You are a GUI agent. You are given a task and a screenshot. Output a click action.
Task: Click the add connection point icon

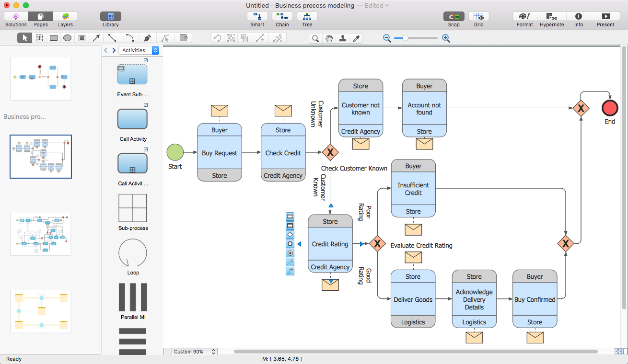[x=260, y=38]
